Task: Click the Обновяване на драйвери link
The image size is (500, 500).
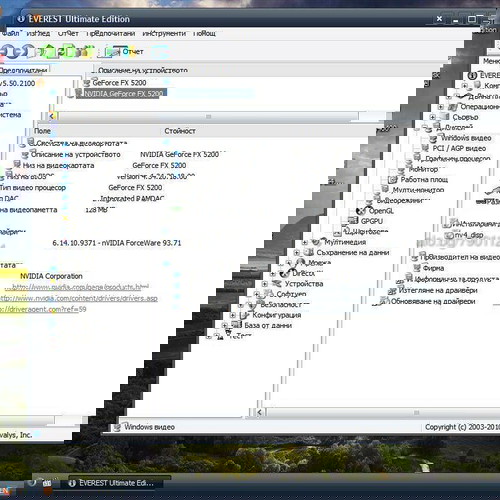Action: [433, 301]
